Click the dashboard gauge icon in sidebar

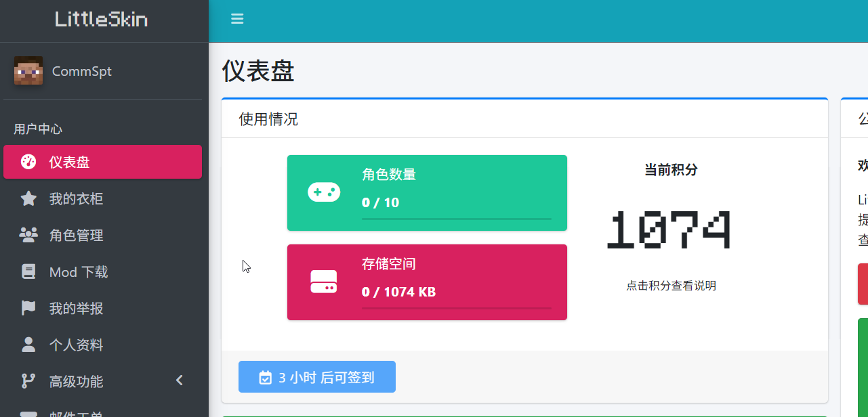coord(28,162)
